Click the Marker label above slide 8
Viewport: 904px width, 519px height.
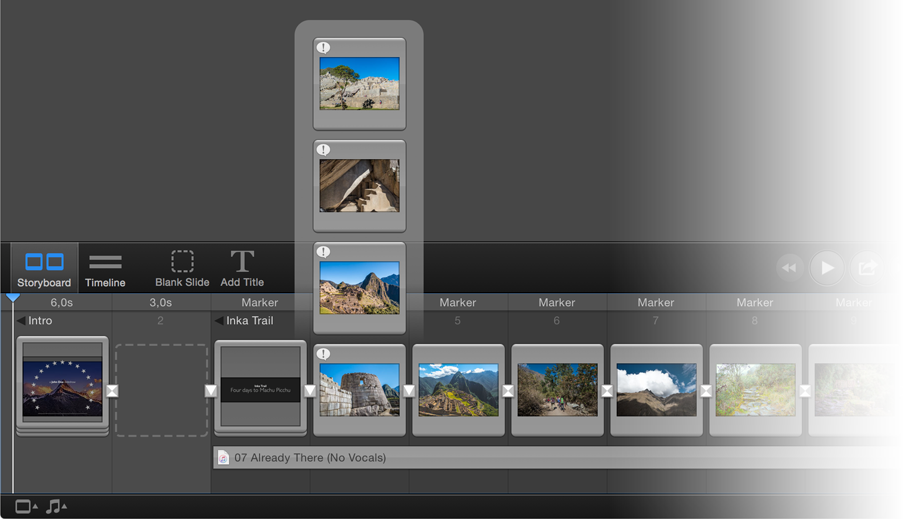pos(755,302)
